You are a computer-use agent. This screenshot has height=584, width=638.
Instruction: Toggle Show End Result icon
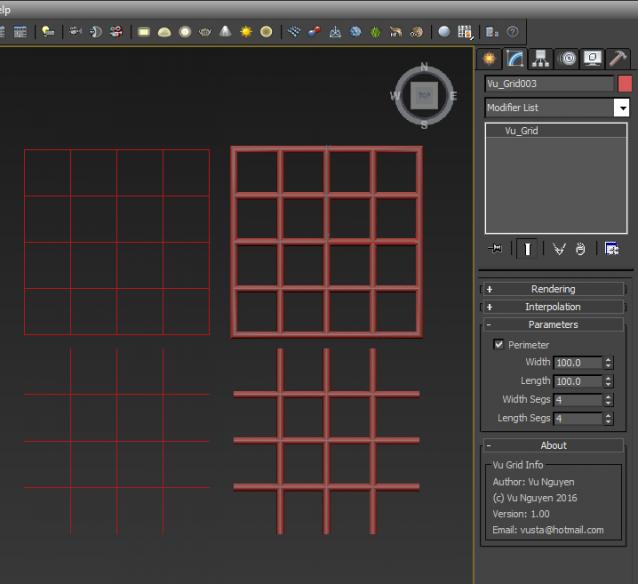[x=525, y=249]
